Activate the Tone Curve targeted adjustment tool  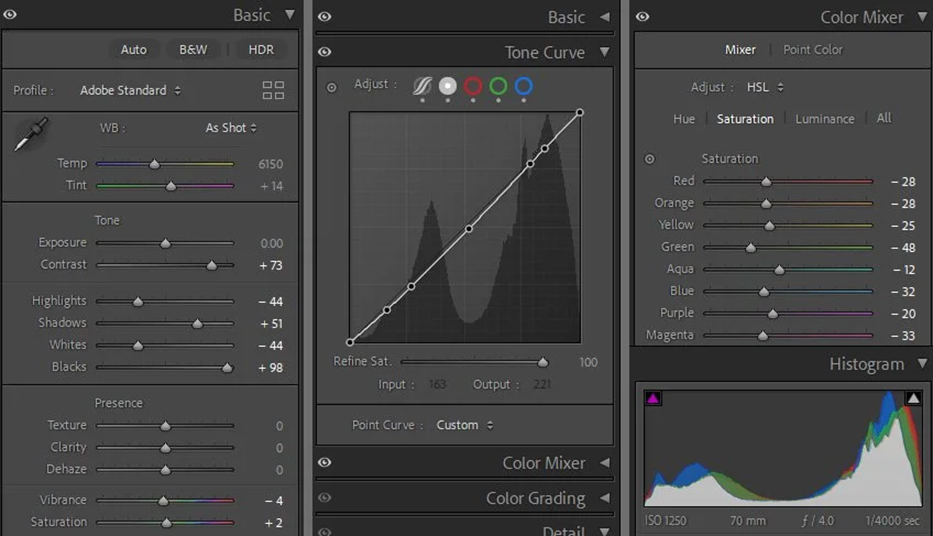coord(332,87)
